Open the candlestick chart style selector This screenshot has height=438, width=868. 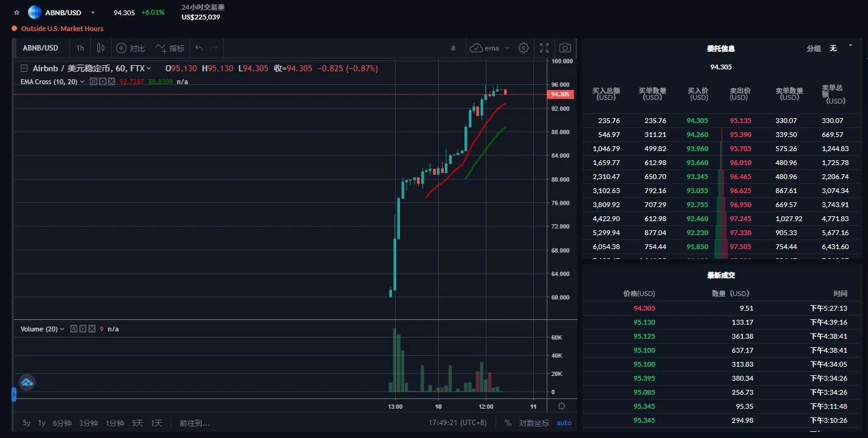101,48
